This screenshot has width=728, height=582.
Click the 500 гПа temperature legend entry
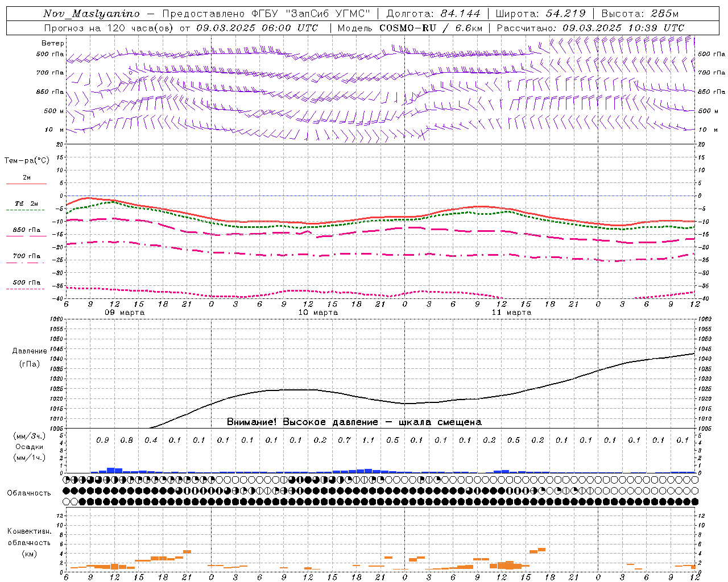(27, 282)
